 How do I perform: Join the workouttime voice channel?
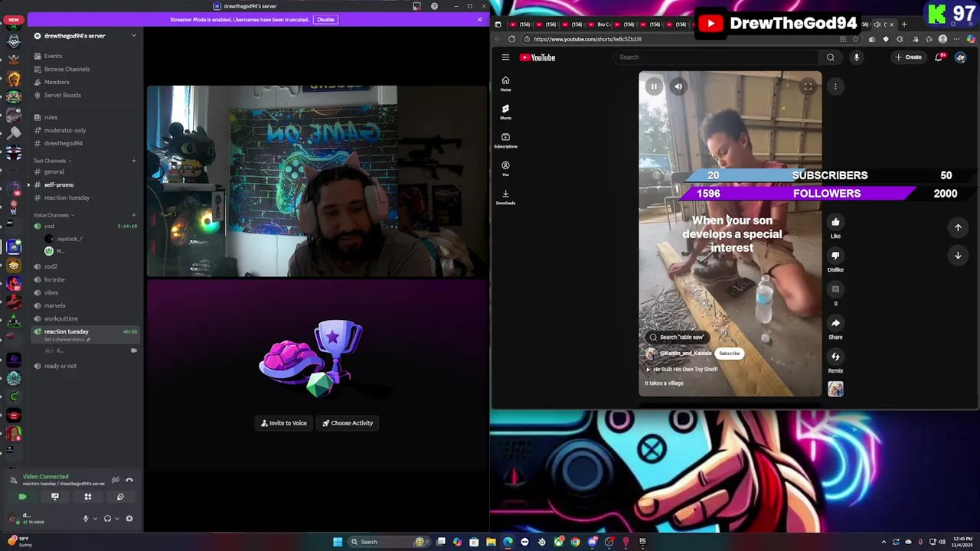click(61, 318)
